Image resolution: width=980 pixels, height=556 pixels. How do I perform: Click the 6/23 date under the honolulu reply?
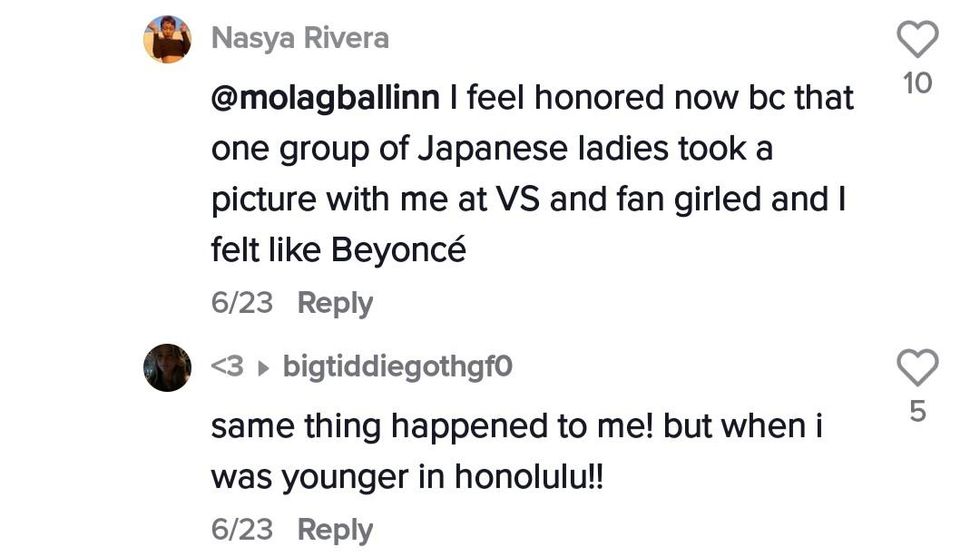tap(241, 529)
